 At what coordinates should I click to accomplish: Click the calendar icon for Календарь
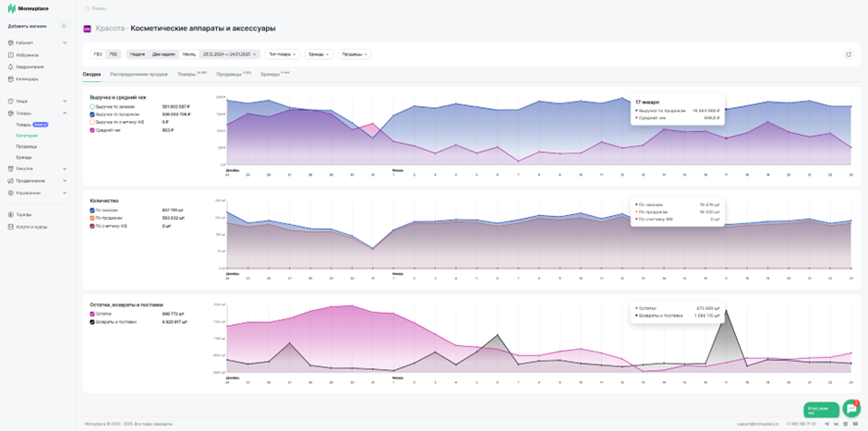[10, 79]
